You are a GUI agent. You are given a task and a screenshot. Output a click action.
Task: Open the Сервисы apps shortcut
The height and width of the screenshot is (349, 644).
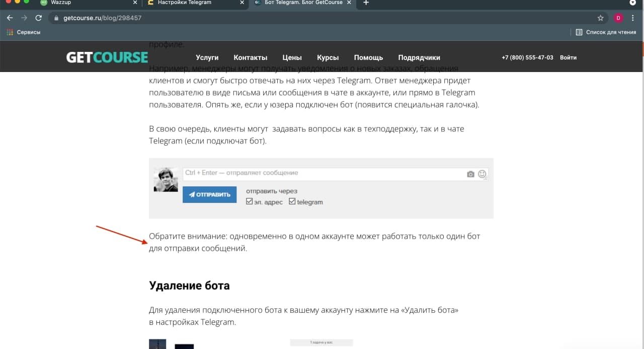click(x=23, y=32)
